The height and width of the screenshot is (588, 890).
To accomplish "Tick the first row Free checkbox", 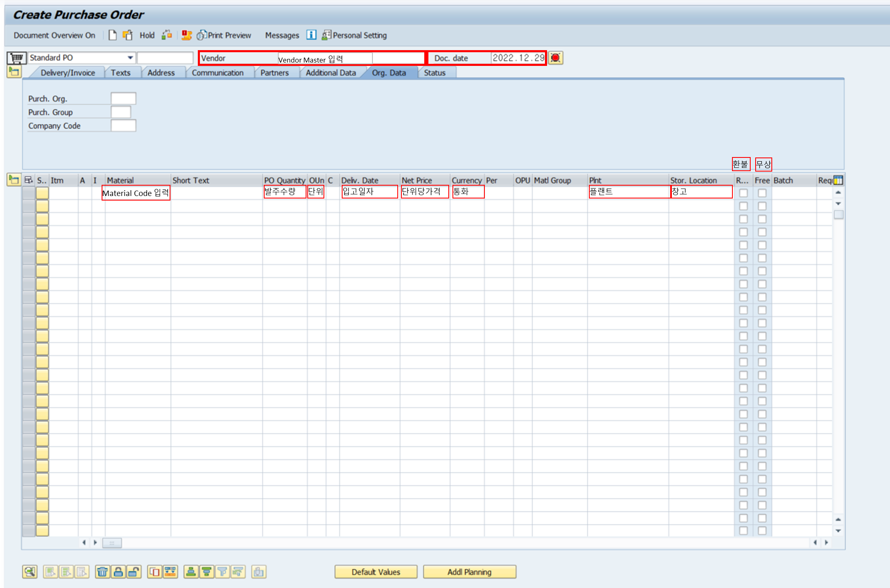I will 762,193.
